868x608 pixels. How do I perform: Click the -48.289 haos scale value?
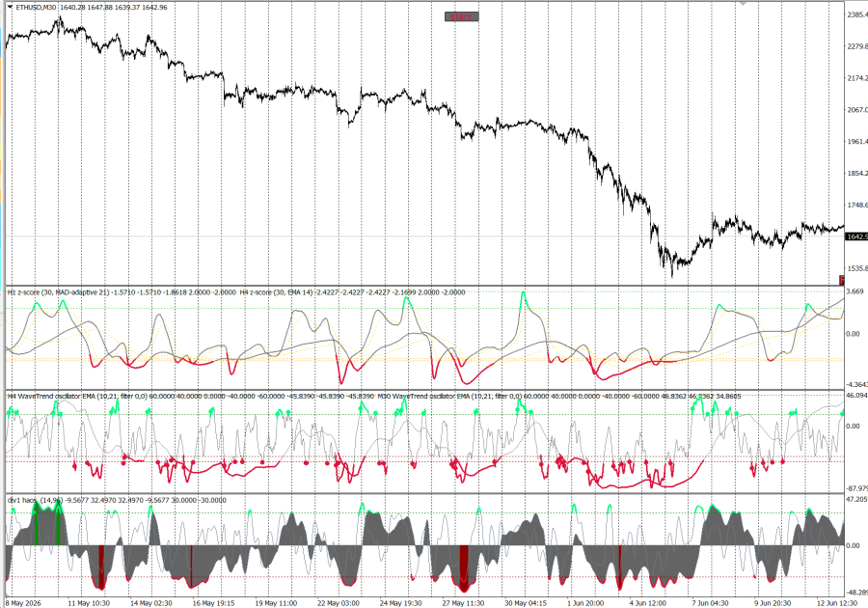(857, 592)
